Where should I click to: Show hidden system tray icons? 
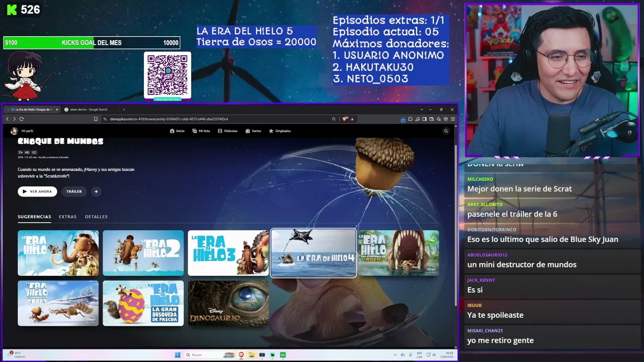[x=395, y=355]
